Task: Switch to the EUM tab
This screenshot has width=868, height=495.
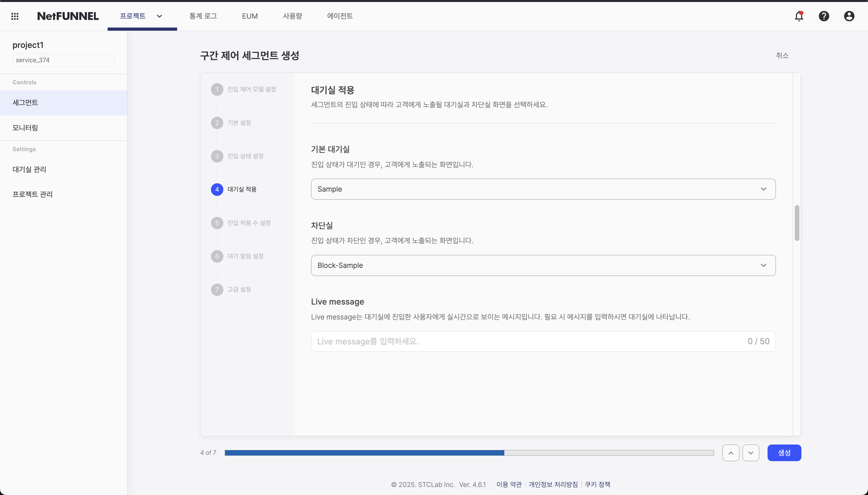Action: pos(249,16)
